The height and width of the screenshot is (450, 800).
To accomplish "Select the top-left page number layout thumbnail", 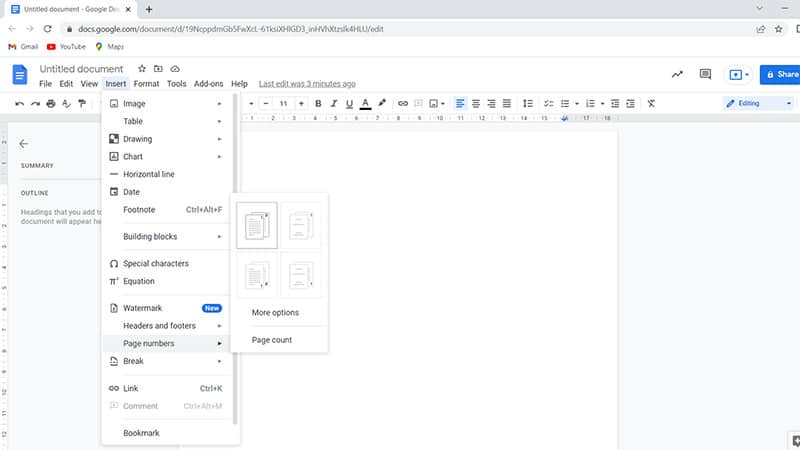I will pos(257,226).
